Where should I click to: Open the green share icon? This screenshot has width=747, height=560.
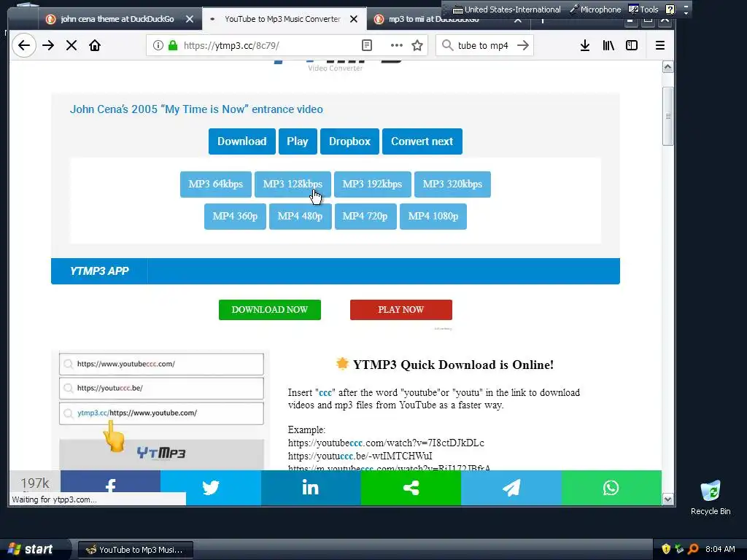coord(411,488)
